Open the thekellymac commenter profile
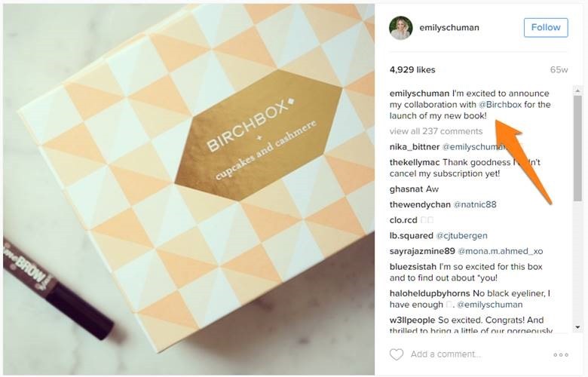This screenshot has height=377, width=588. [415, 162]
